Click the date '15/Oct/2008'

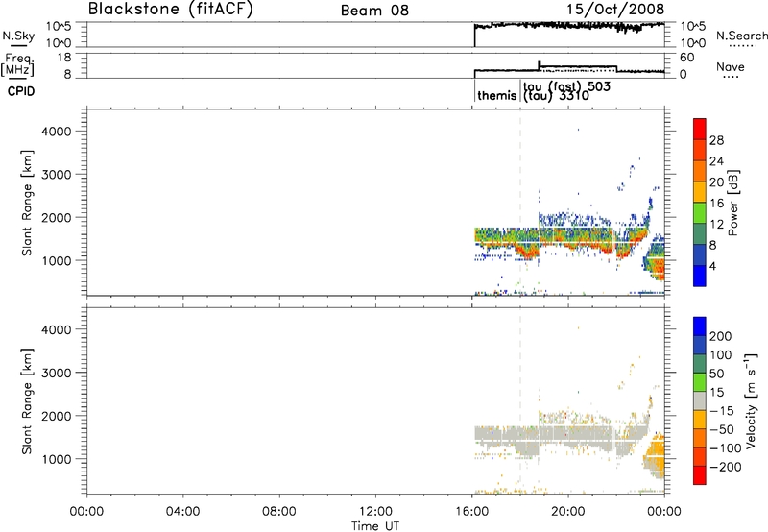click(x=615, y=9)
